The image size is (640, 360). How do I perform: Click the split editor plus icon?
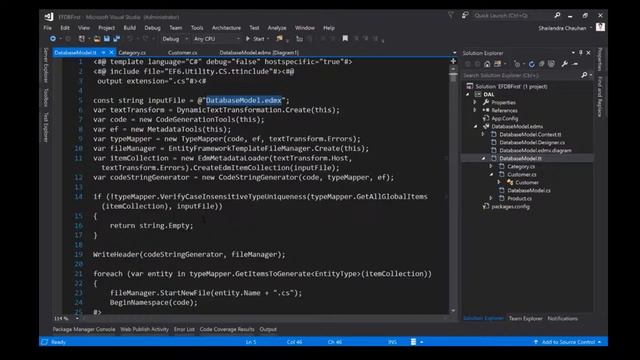(453, 61)
